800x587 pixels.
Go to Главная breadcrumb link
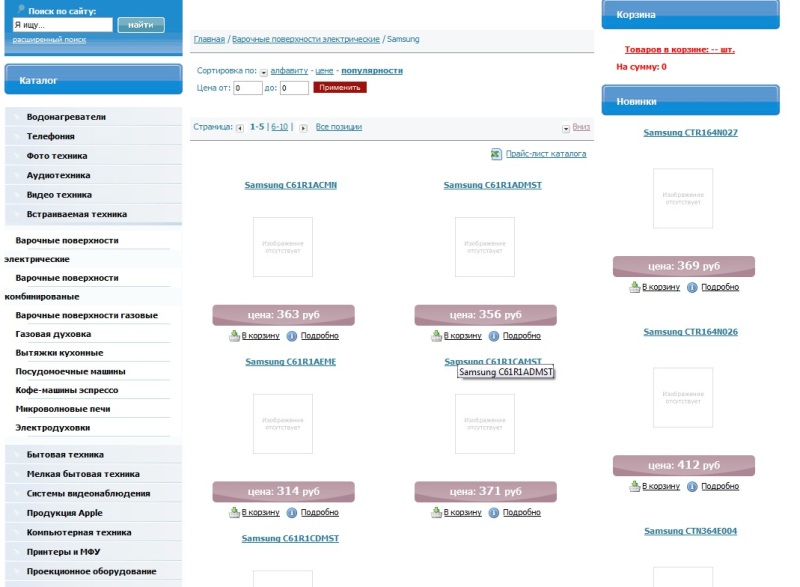[209, 39]
